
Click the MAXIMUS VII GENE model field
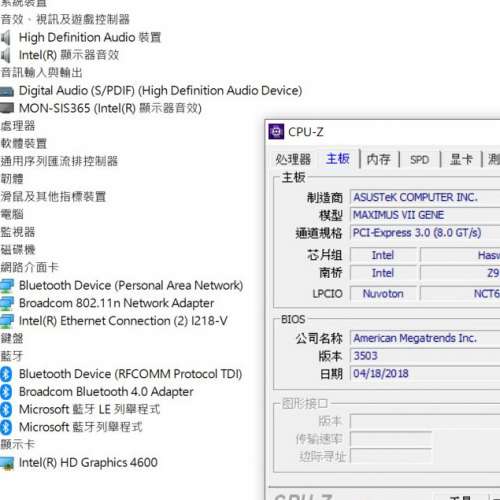click(425, 215)
